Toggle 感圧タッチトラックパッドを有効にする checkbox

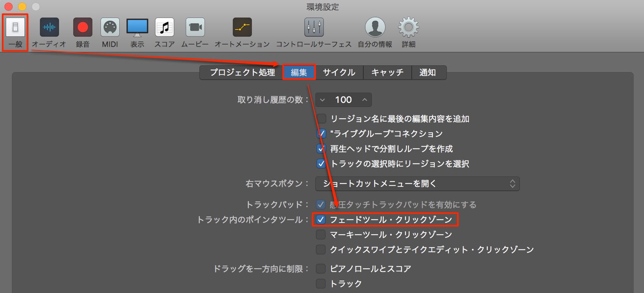[321, 204]
